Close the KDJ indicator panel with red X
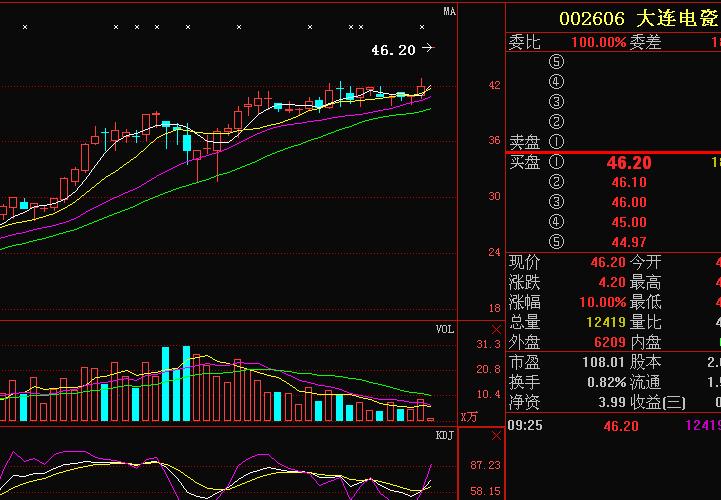This screenshot has width=721, height=500. click(x=496, y=436)
